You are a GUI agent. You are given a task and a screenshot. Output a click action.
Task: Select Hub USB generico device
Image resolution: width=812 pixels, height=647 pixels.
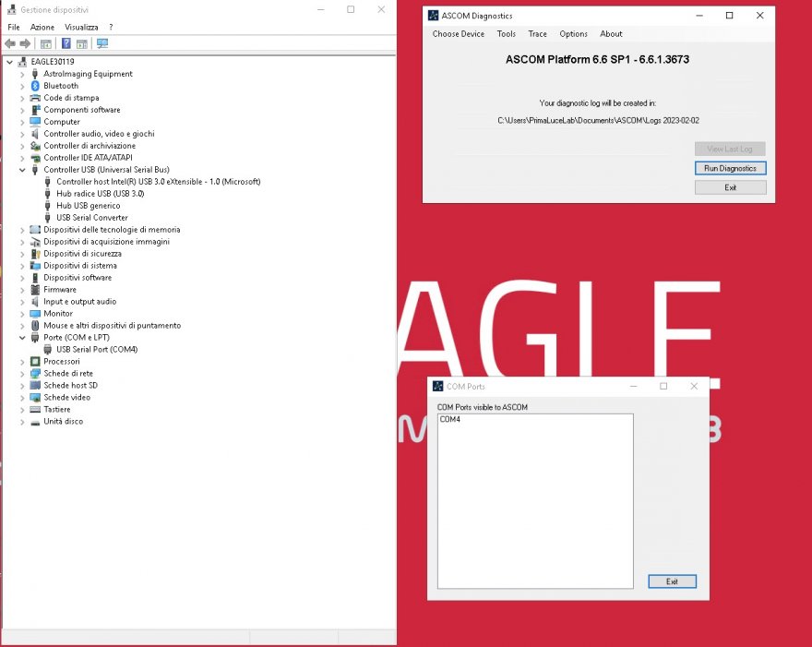click(x=88, y=206)
